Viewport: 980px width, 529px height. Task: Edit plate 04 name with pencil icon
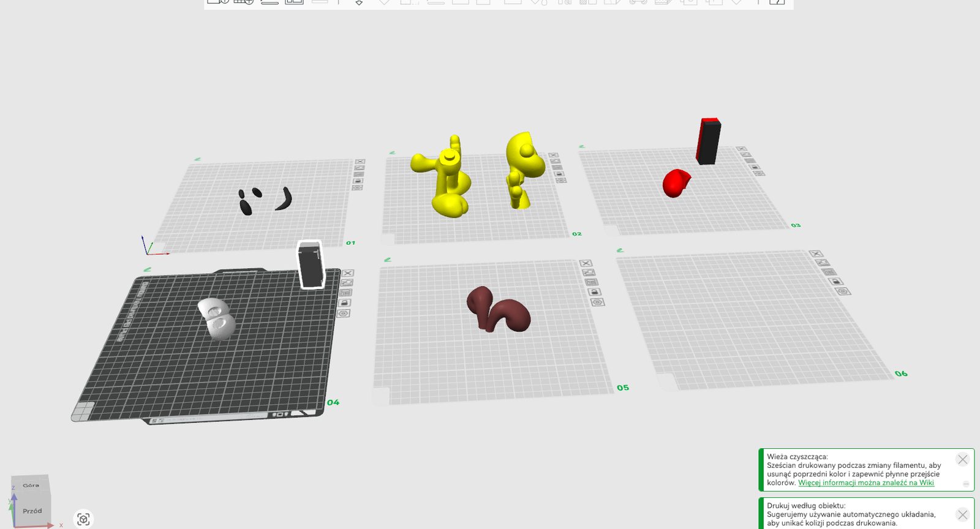pos(147,269)
